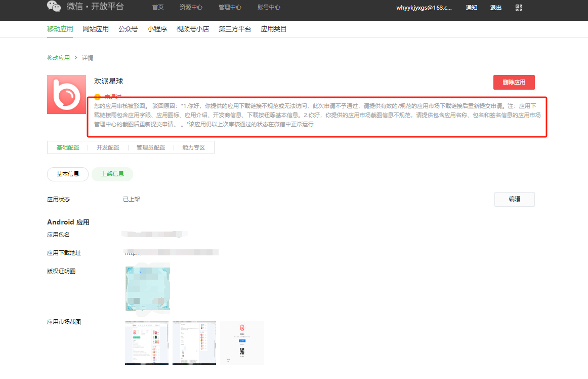The height and width of the screenshot is (379, 588).
Task: Select the 基本信息 pill
Action: (x=68, y=174)
